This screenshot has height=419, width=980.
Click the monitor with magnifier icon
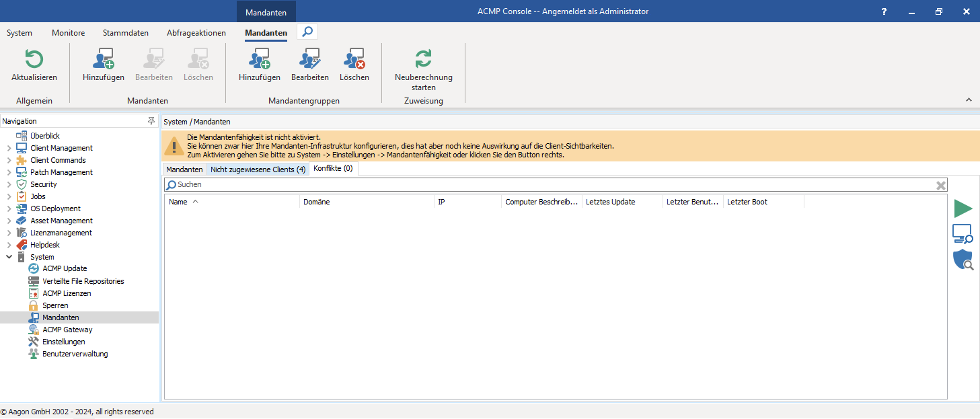click(963, 234)
